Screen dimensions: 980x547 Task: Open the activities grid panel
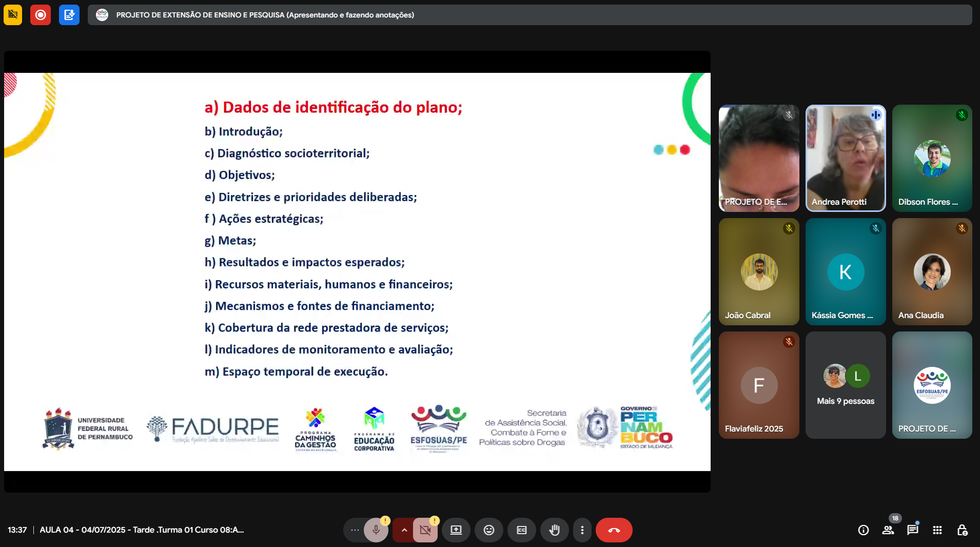937,530
